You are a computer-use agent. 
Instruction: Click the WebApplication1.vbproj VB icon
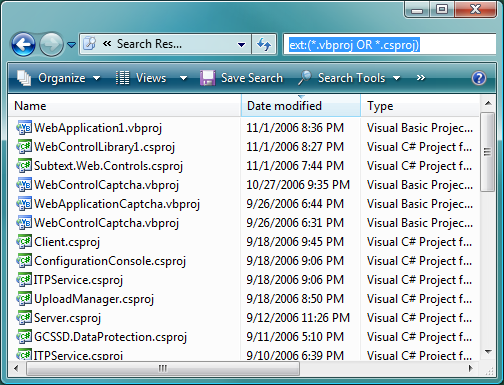pyautogui.click(x=24, y=128)
